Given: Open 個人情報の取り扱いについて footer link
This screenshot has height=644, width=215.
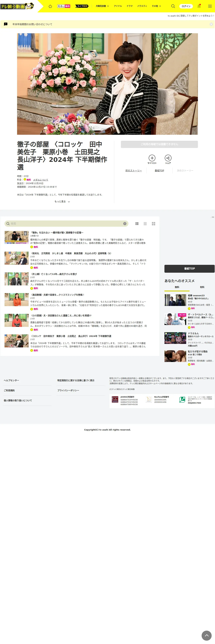Looking at the screenshot, I should pos(18,400).
